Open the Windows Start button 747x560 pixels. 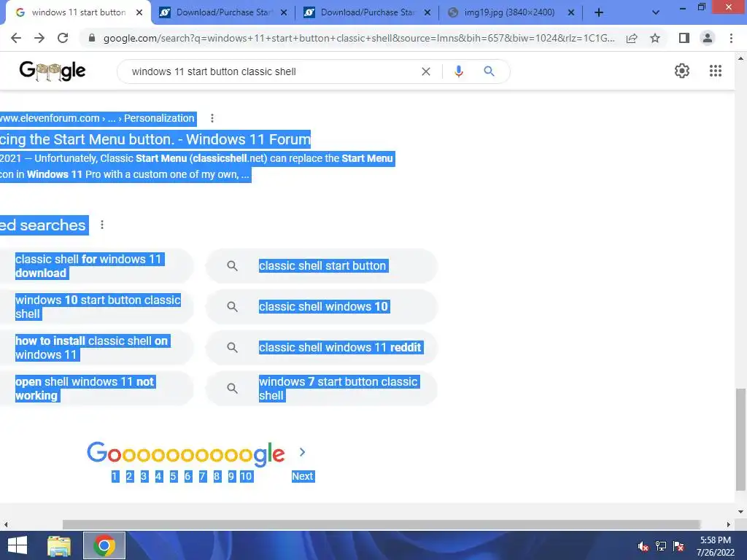point(18,545)
